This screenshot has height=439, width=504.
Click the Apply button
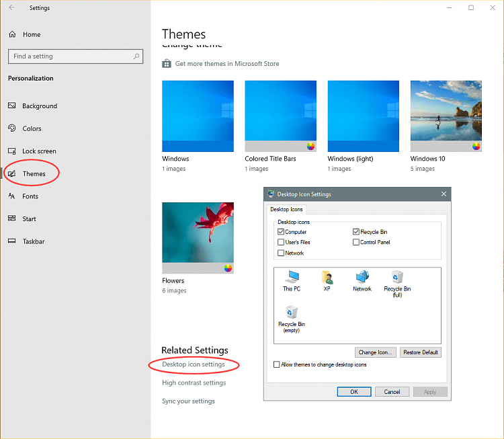pos(430,391)
